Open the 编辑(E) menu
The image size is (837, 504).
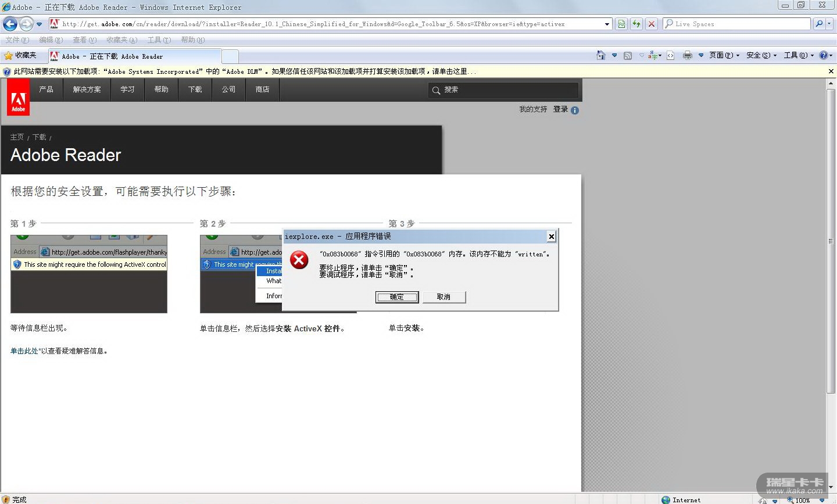click(51, 40)
